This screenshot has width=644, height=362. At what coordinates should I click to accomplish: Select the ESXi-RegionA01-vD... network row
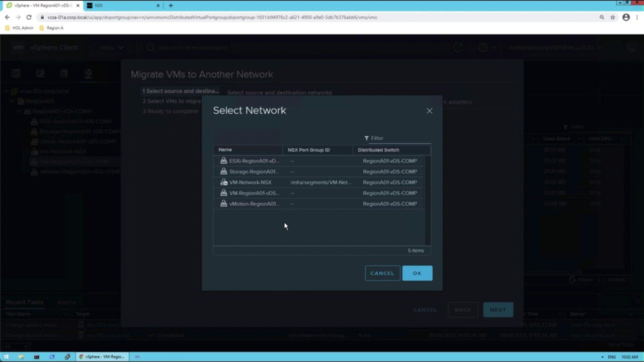point(319,161)
